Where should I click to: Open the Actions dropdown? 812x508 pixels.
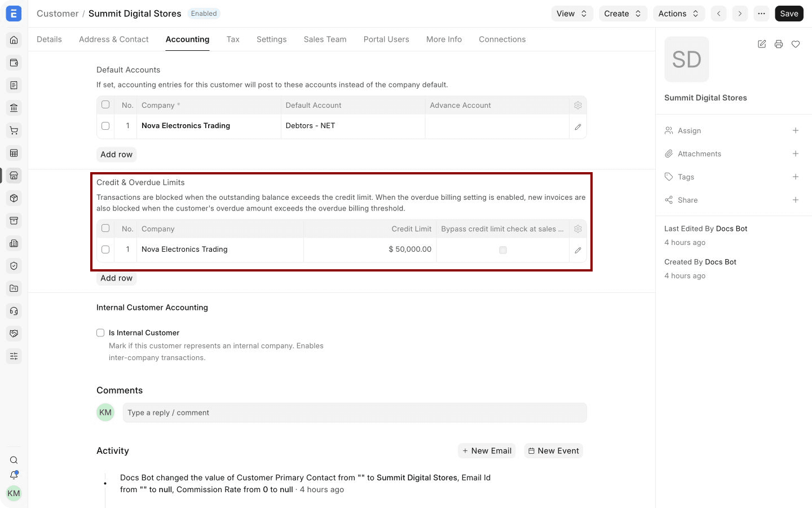tap(679, 14)
